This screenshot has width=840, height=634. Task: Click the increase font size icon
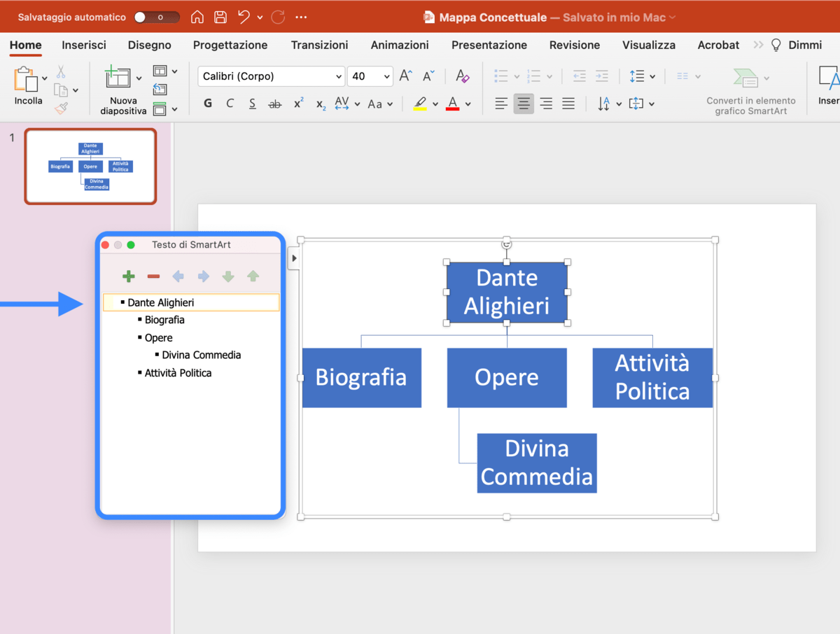[405, 76]
